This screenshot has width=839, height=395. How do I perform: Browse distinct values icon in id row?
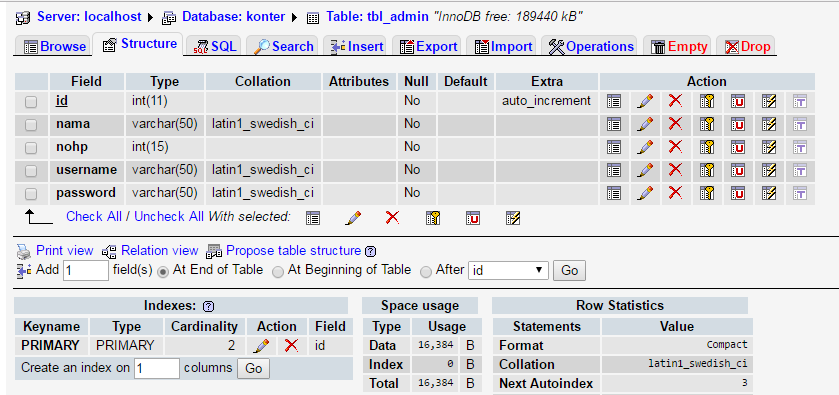[x=614, y=101]
